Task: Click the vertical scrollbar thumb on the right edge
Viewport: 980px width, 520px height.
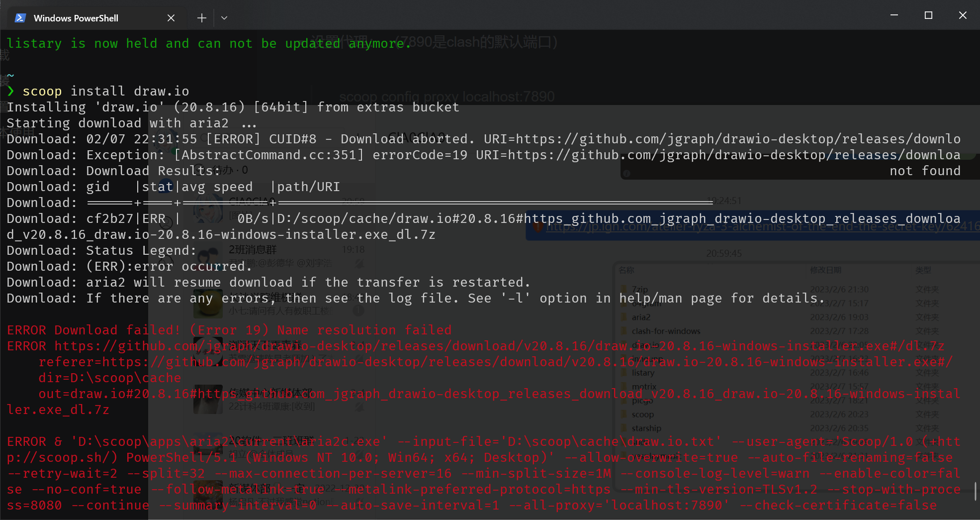Action: pos(976,491)
